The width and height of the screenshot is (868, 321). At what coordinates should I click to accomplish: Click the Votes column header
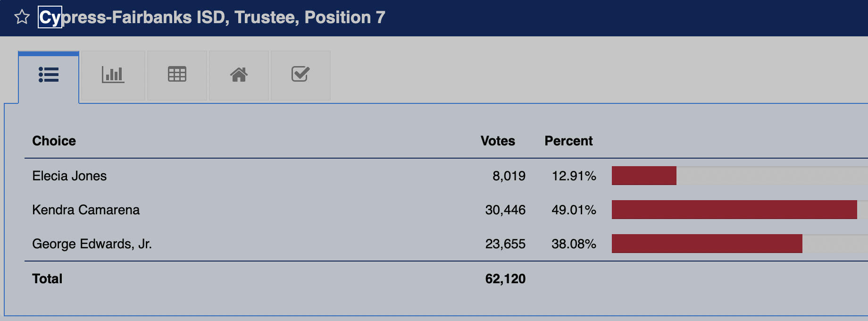[498, 141]
